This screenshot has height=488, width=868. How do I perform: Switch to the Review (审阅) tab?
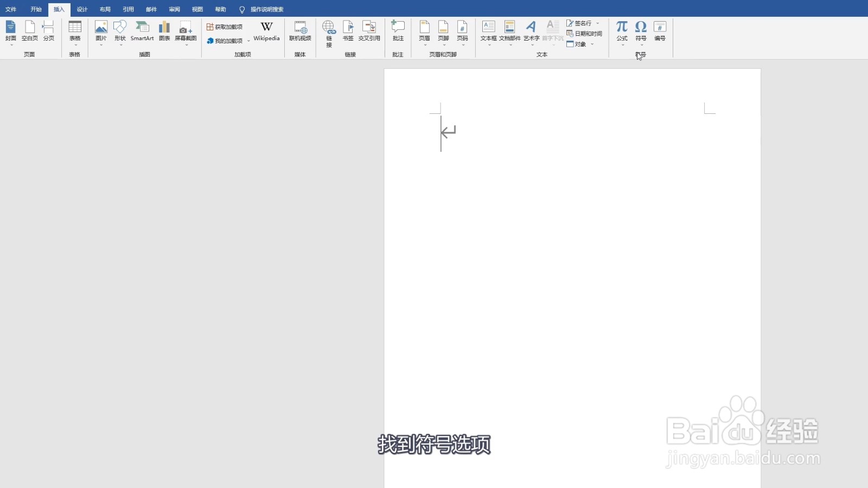pyautogui.click(x=174, y=9)
